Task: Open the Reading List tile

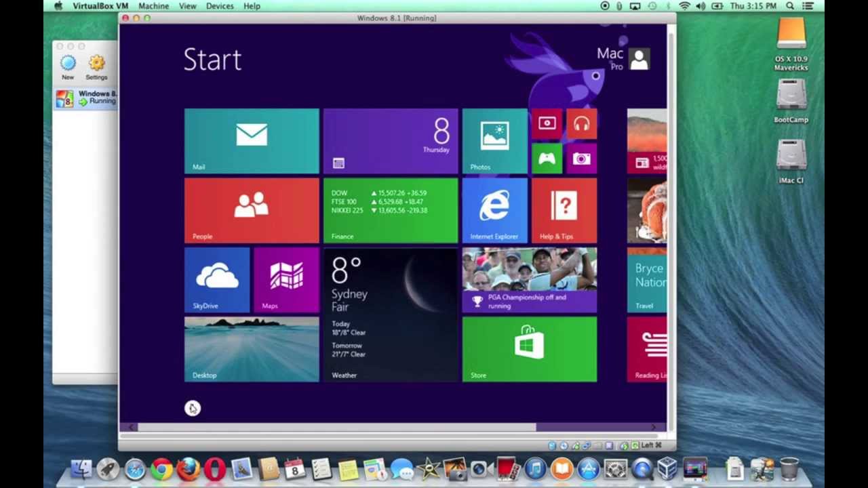Action: coord(647,349)
